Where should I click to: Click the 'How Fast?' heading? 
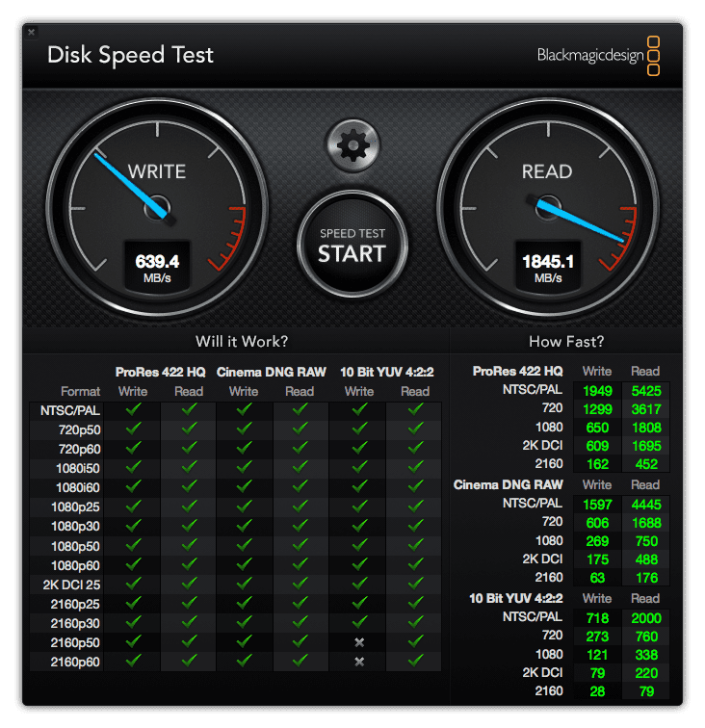pyautogui.click(x=566, y=342)
